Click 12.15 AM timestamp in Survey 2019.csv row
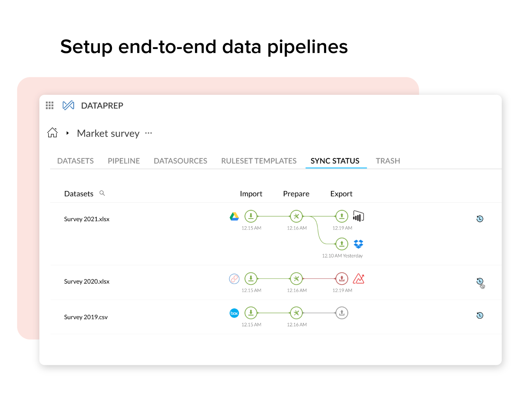Image resolution: width=527 pixels, height=420 pixels. click(x=251, y=325)
